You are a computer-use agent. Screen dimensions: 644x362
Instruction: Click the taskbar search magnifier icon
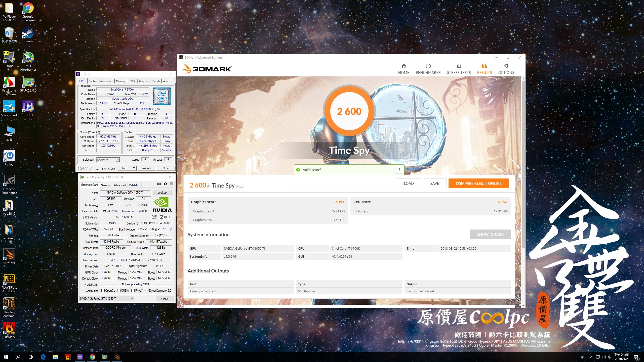coord(18,357)
